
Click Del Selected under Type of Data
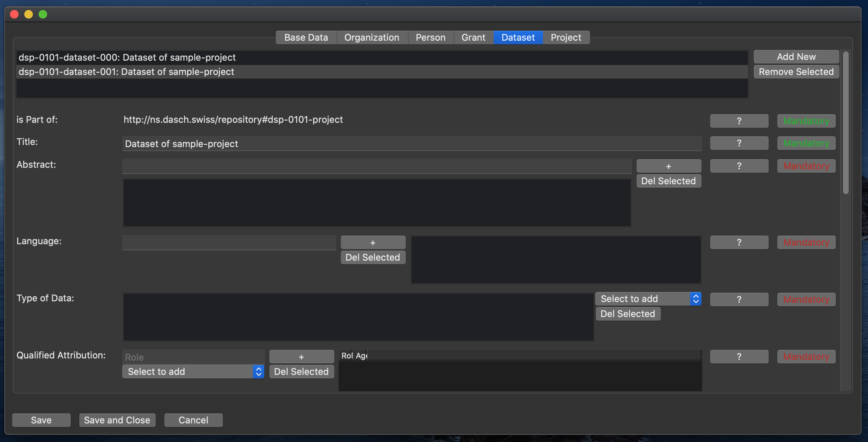tap(628, 314)
